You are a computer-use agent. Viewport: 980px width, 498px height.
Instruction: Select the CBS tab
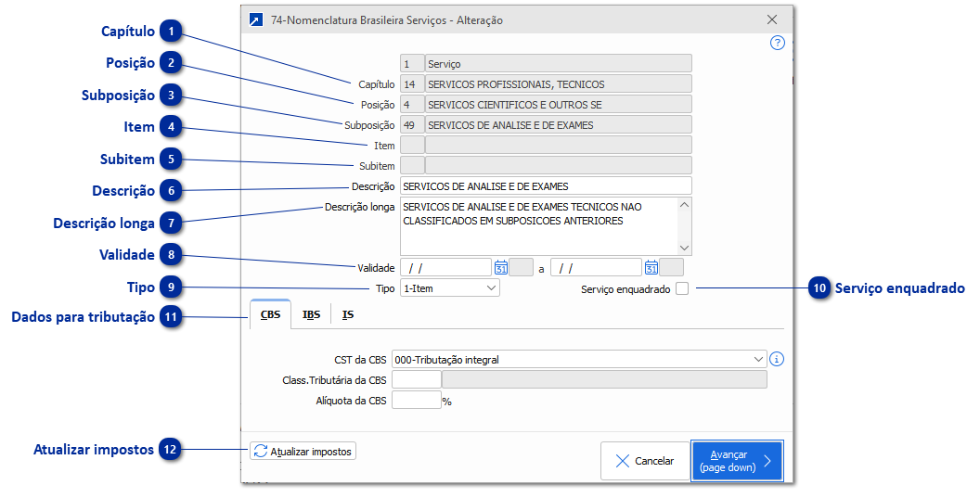pos(270,315)
